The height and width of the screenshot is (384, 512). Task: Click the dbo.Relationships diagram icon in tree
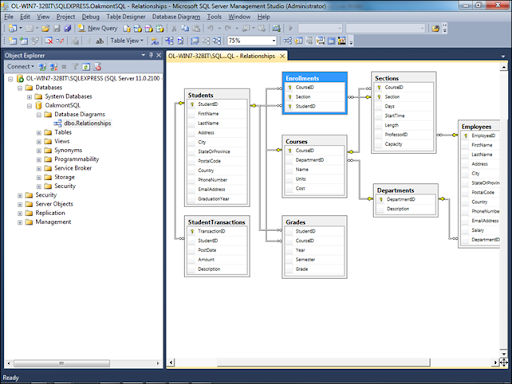[58, 123]
